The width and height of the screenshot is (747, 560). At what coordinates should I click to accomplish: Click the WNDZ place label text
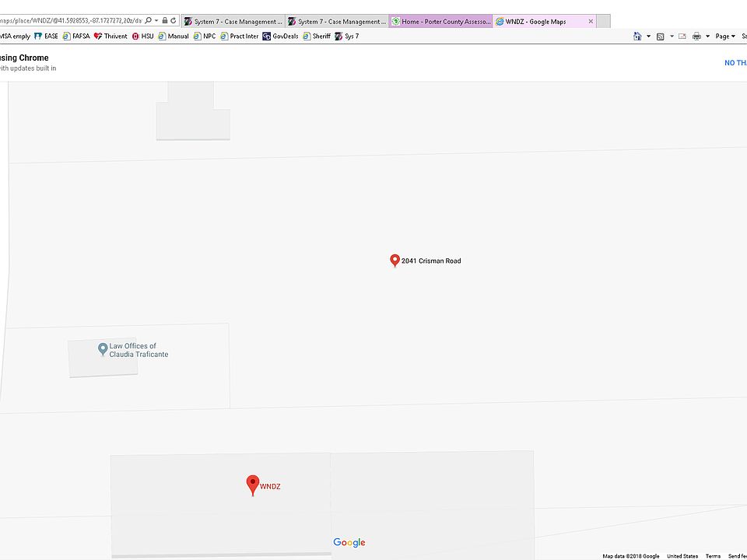270,487
